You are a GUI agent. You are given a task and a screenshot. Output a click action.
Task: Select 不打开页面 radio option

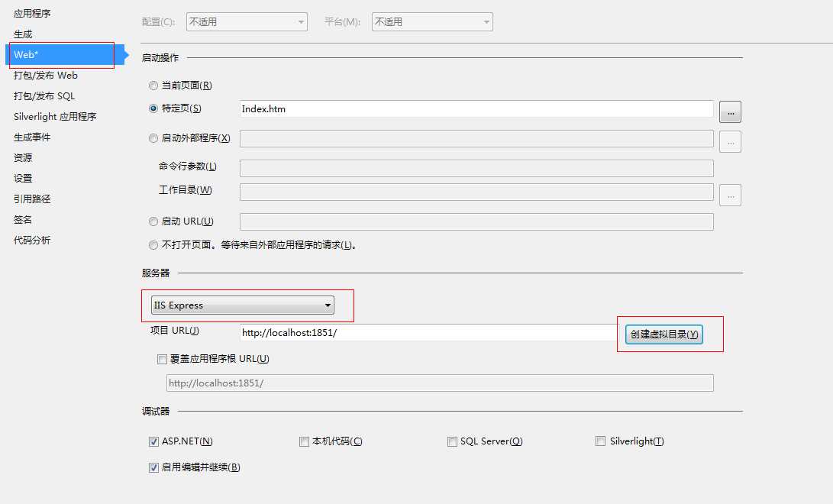click(x=153, y=245)
